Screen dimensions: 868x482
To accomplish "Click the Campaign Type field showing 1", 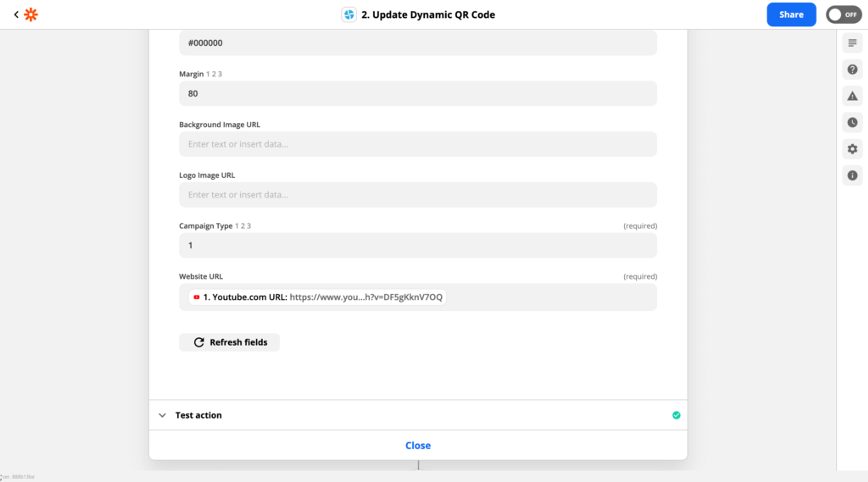I will coord(418,245).
